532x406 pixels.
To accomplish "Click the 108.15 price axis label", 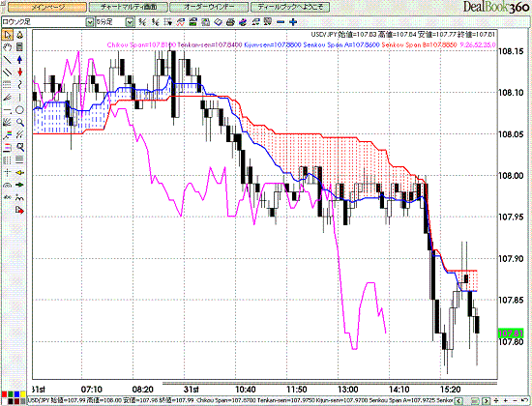I will 511,51.
